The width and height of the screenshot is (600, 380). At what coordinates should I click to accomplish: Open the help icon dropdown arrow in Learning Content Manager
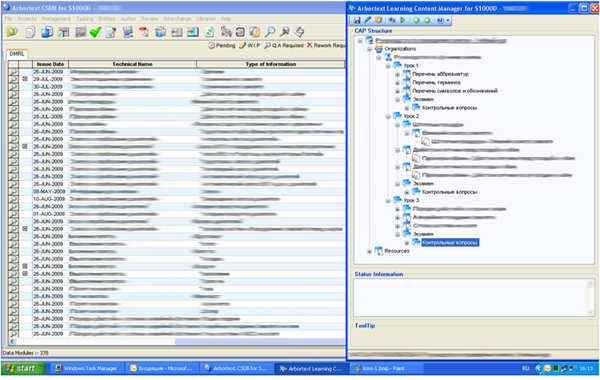(448, 20)
